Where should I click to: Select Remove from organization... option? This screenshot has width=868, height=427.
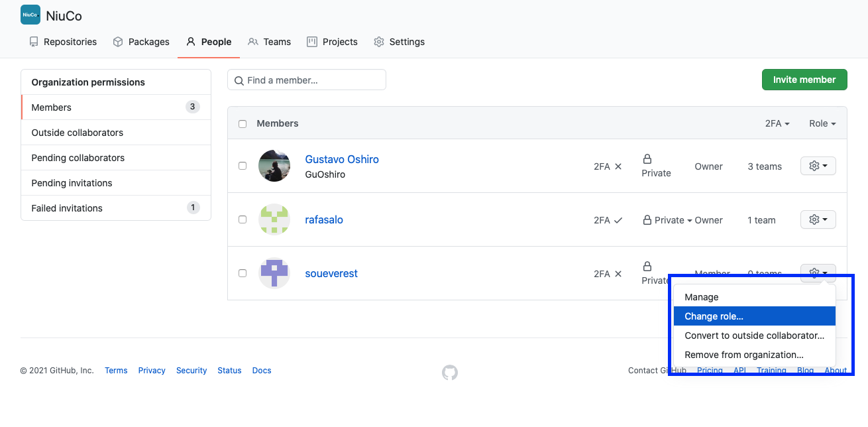pos(755,355)
